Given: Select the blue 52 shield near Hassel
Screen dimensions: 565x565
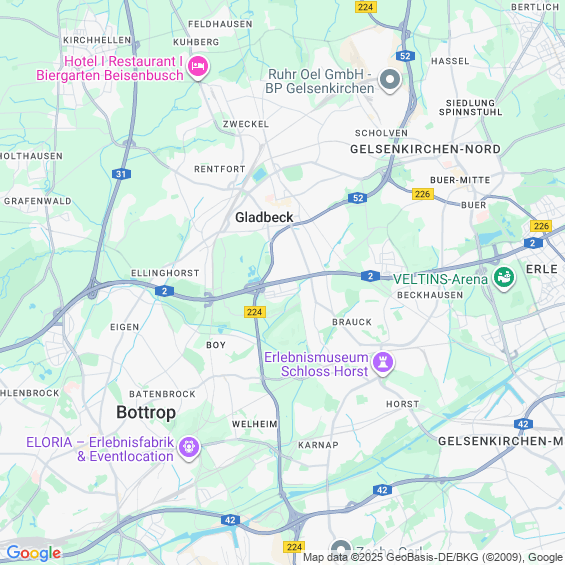Looking at the screenshot, I should click(x=405, y=56).
